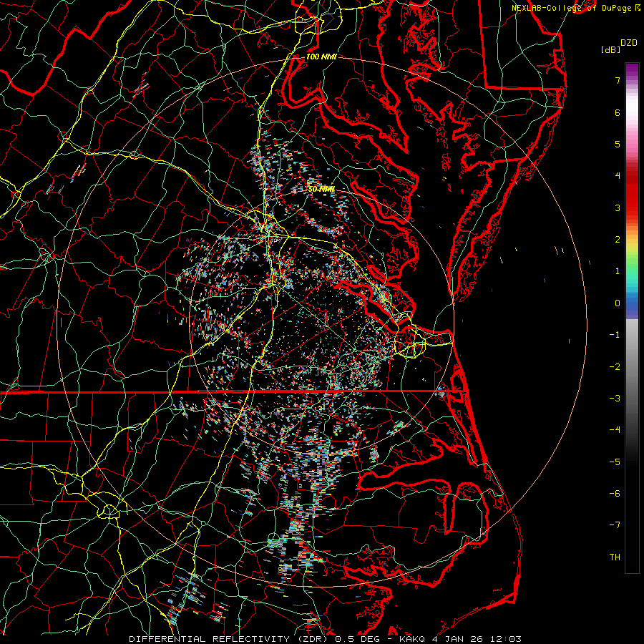Click the "[dB]" unit label
644x644 pixels.
[x=611, y=50]
